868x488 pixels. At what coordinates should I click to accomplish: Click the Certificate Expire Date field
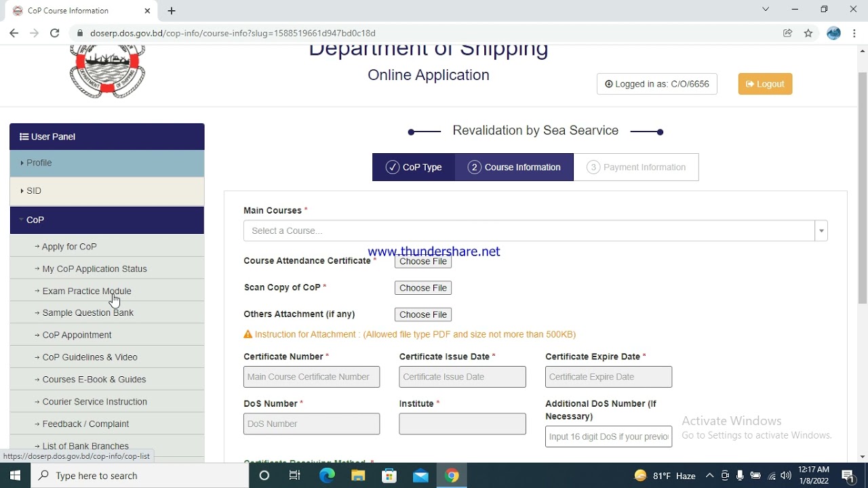[x=609, y=377]
